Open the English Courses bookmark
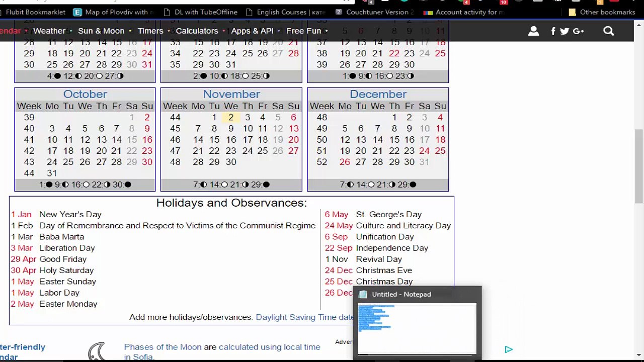The width and height of the screenshot is (644, 362). tap(286, 12)
